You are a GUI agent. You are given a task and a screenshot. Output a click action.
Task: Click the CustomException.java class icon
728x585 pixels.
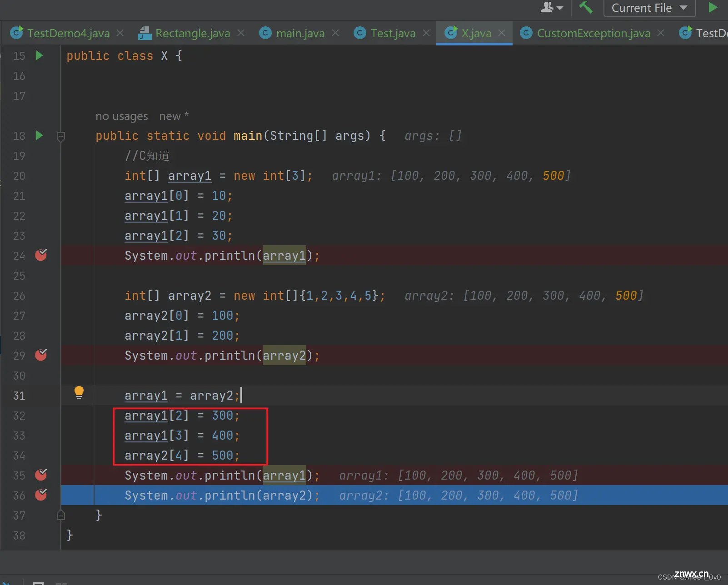click(526, 33)
